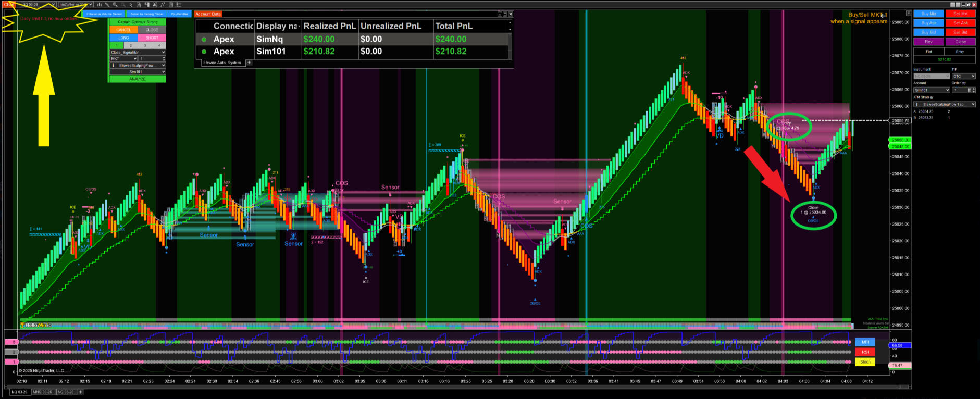Expand the ATM Strategy ElsweeScalpingFlow dropdown
Image resolution: width=980 pixels, height=399 pixels.
[944, 104]
